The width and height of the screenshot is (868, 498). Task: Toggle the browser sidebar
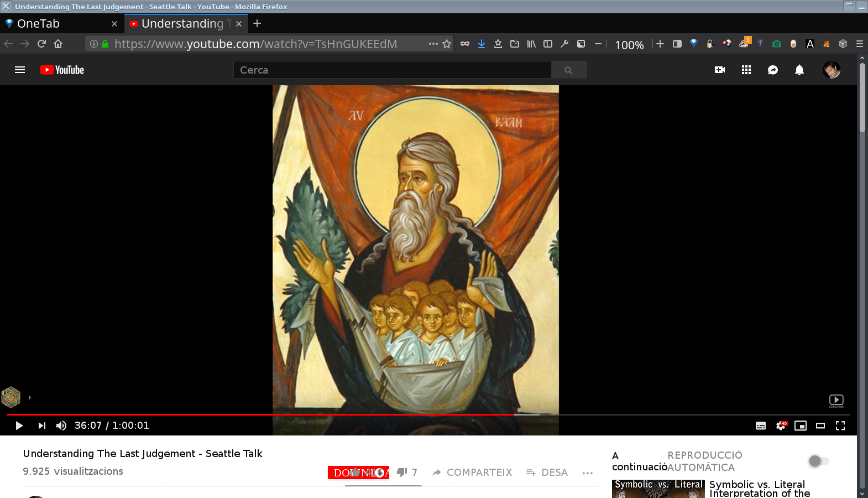pos(548,44)
